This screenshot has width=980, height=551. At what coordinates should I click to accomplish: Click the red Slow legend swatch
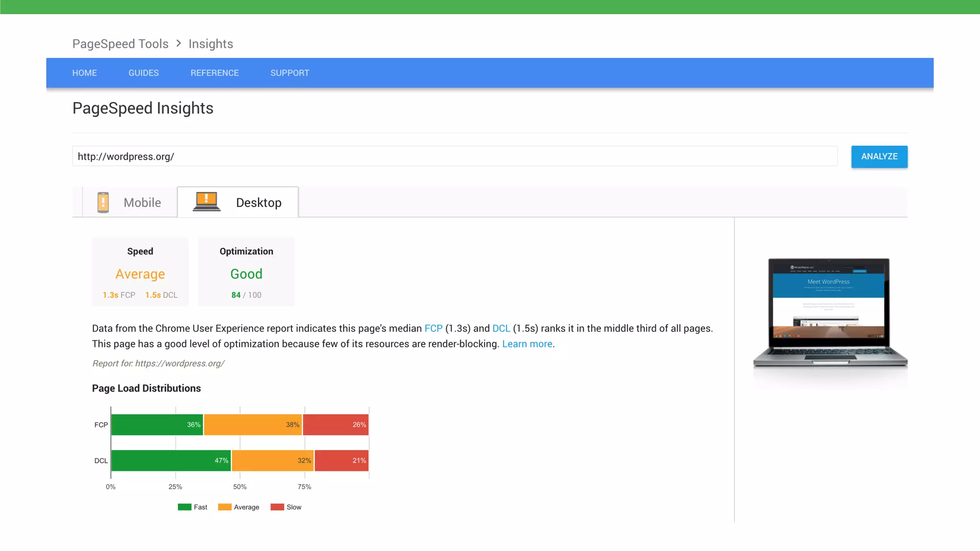tap(277, 507)
